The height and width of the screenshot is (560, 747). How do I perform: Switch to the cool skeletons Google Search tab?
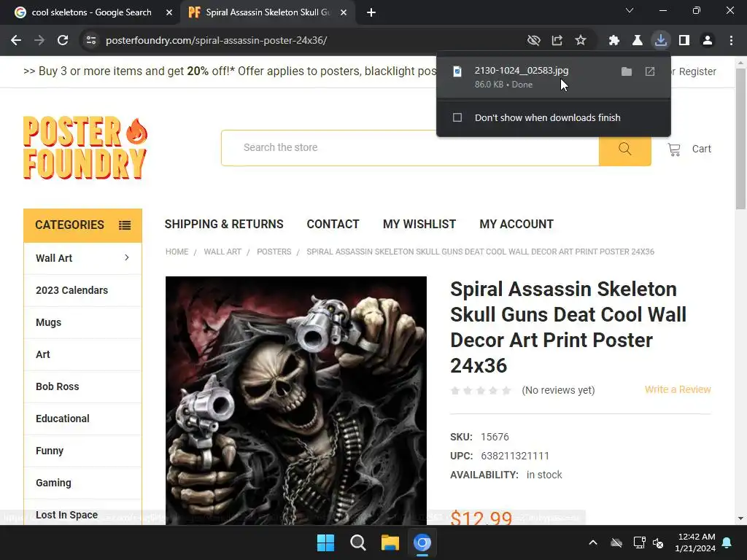click(90, 12)
